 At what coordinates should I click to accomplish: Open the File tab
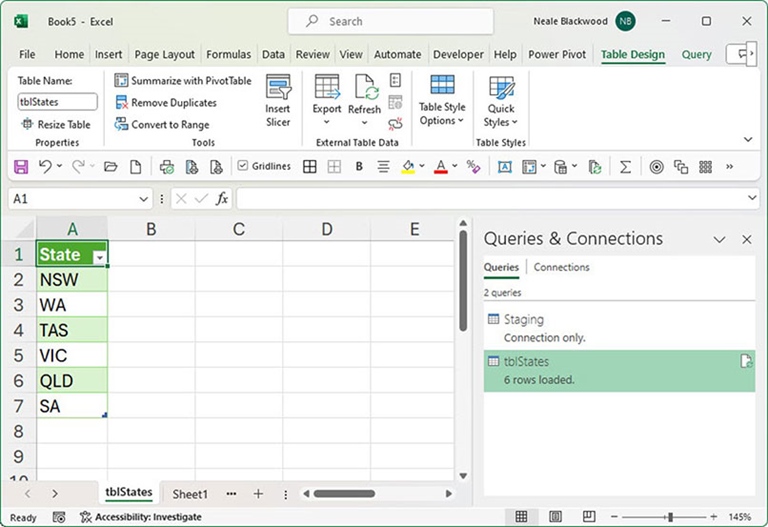tap(27, 54)
